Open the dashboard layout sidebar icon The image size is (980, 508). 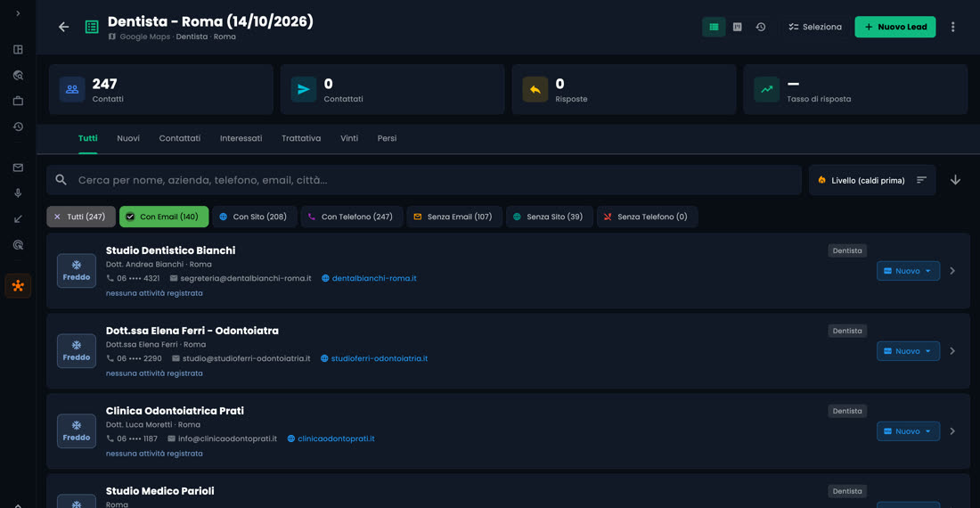pos(18,49)
